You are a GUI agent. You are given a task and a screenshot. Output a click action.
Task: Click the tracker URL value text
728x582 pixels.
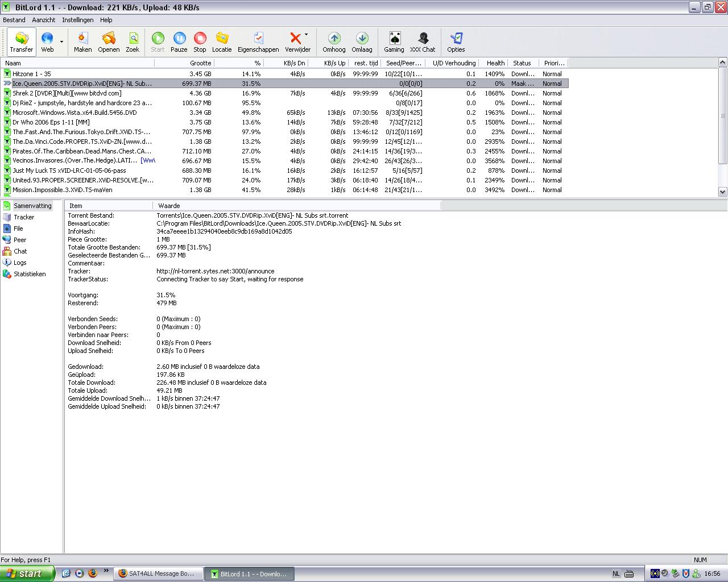pos(216,271)
